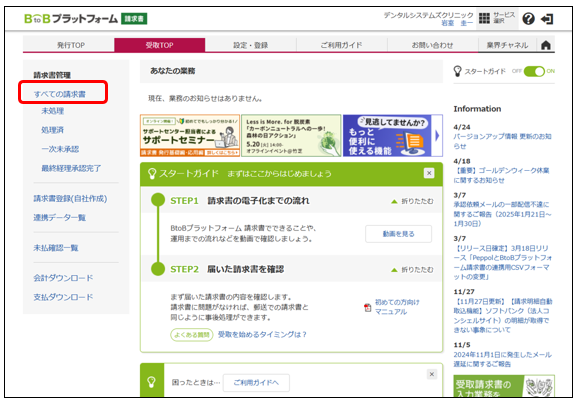
Task: Close the スタートガイド panel
Action: tap(429, 173)
